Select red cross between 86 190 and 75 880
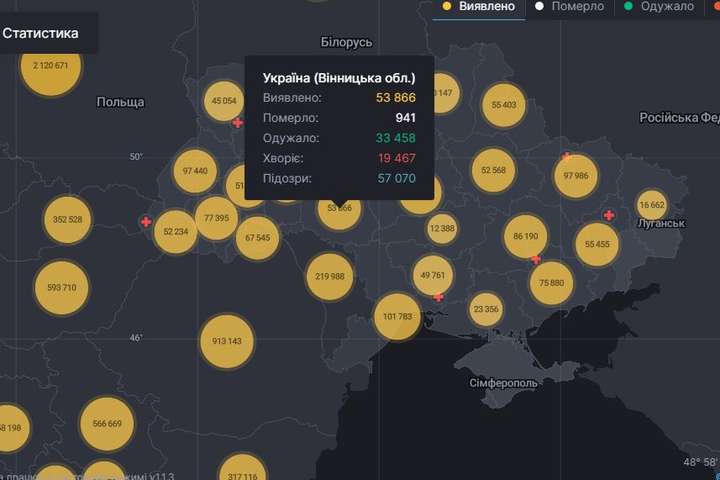The image size is (720, 480). tap(536, 259)
